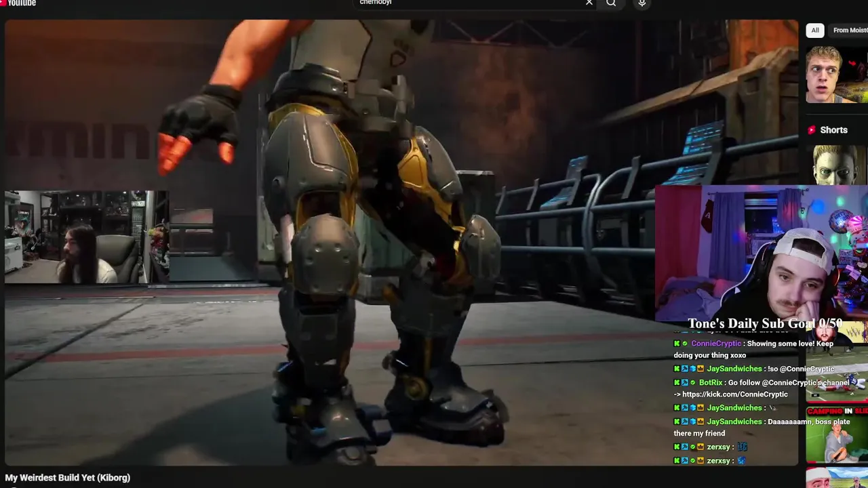Click the YouTube logo

pyautogui.click(x=18, y=3)
